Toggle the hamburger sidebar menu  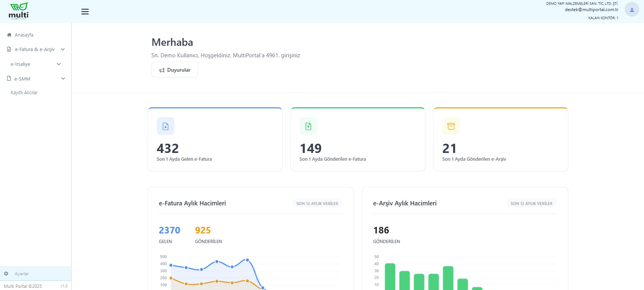[85, 12]
